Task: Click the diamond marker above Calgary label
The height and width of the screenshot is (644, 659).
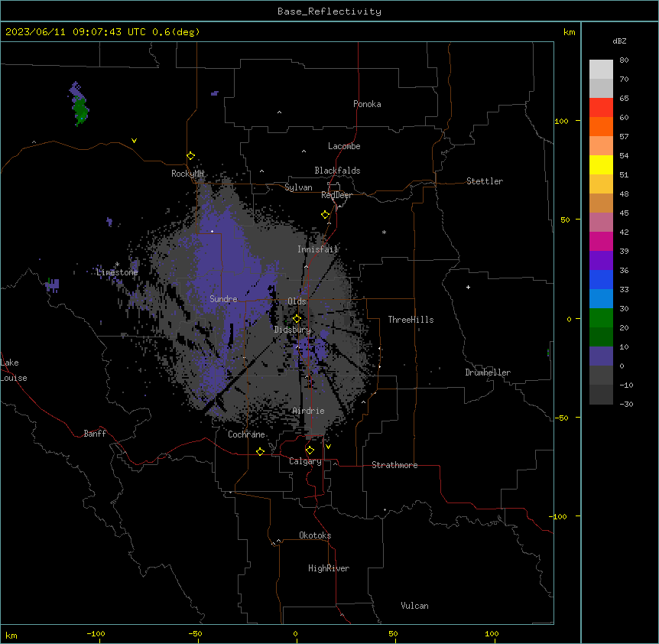Action: 310,450
